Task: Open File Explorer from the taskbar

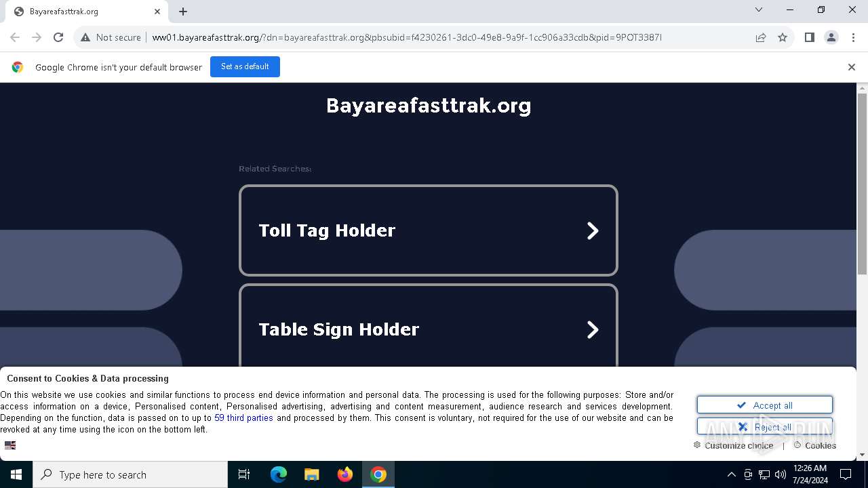Action: point(311,474)
